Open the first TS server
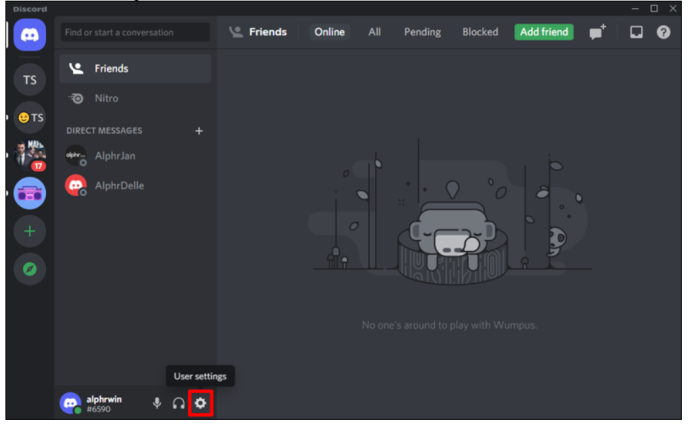This screenshot has width=690, height=424. 29,80
